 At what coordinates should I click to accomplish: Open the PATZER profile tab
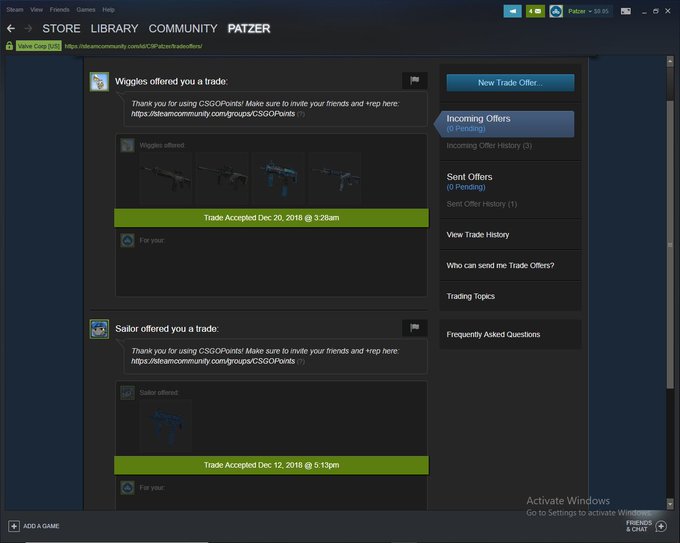pyautogui.click(x=249, y=29)
